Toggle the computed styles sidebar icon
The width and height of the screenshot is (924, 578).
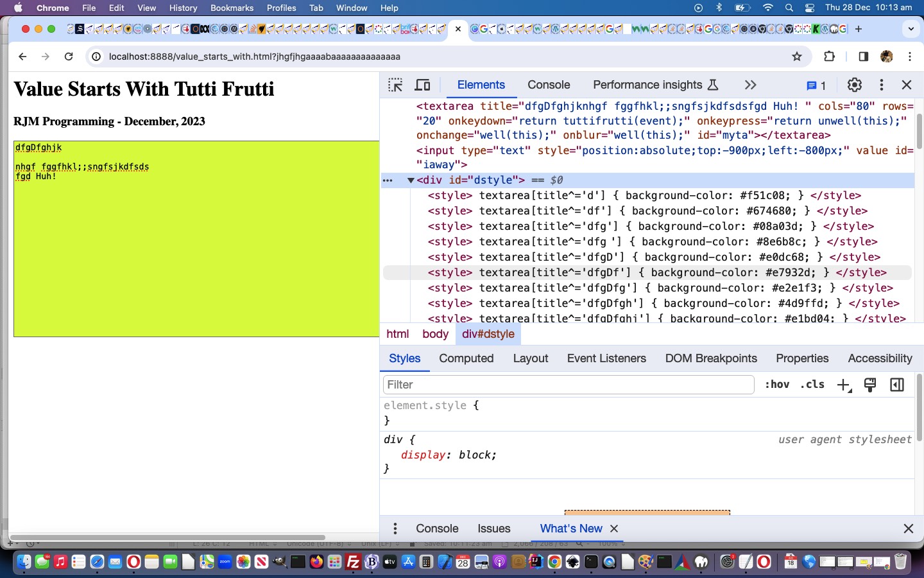[x=897, y=385]
